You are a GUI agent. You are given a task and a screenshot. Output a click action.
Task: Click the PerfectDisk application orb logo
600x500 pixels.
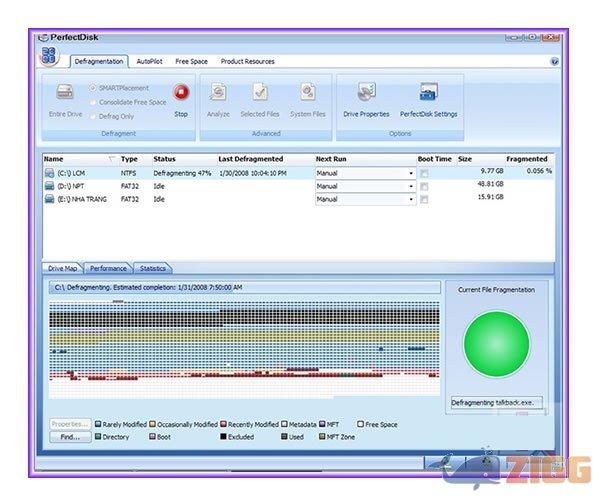49,56
